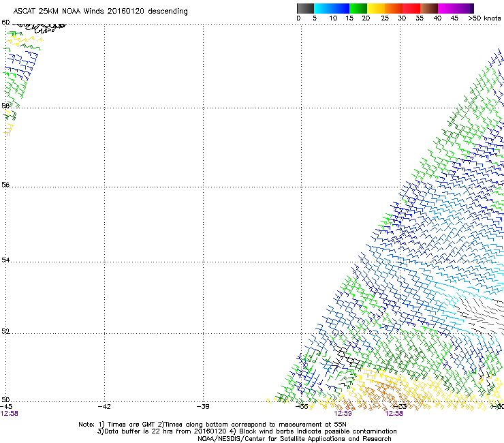Click the longitude label -42
Screen dimensions: 504x443
click(104, 407)
